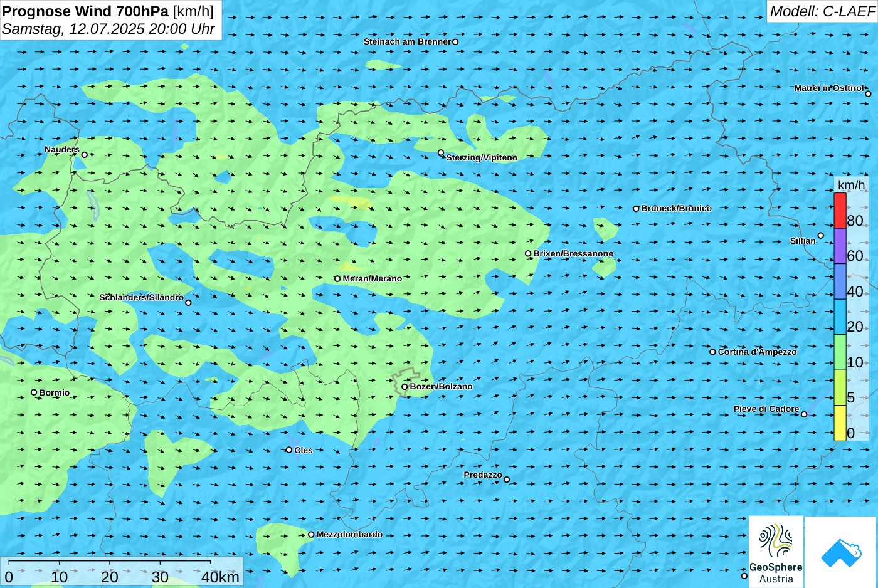This screenshot has width=878, height=588.
Task: Click the 'Samstag, 12.07.2025 20:00 Uhr' date
Action: [x=108, y=29]
